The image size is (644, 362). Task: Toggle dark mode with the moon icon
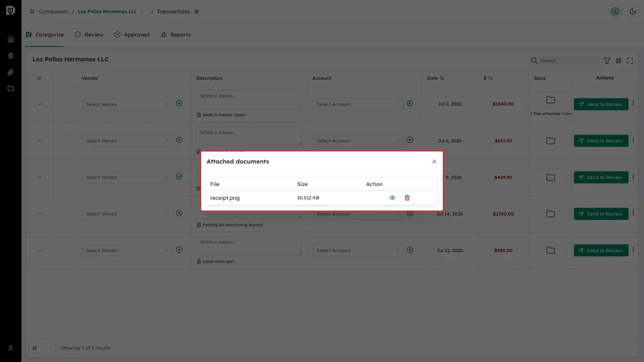coord(633,11)
